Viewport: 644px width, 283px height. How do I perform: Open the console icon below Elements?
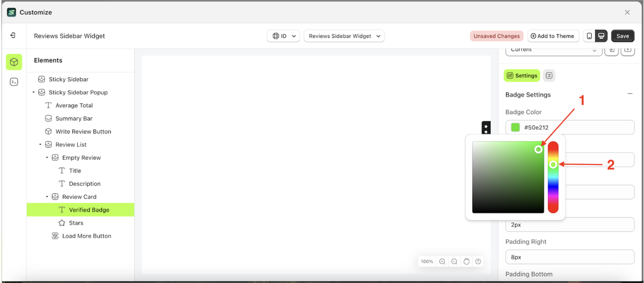14,82
